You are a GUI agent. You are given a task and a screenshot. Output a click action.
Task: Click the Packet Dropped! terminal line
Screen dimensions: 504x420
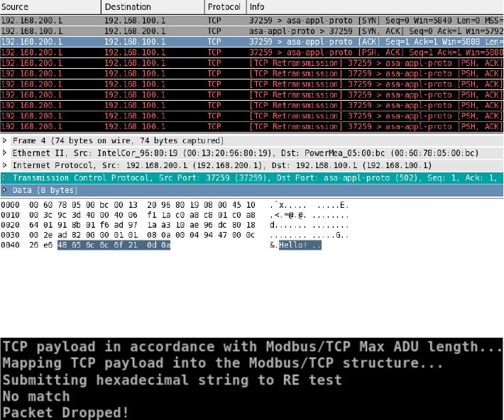(66, 411)
